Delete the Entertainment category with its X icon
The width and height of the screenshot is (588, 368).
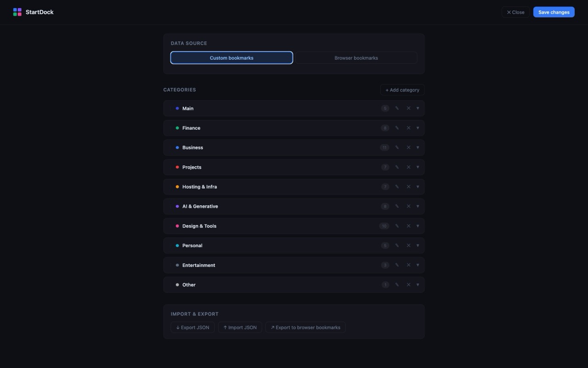408,265
